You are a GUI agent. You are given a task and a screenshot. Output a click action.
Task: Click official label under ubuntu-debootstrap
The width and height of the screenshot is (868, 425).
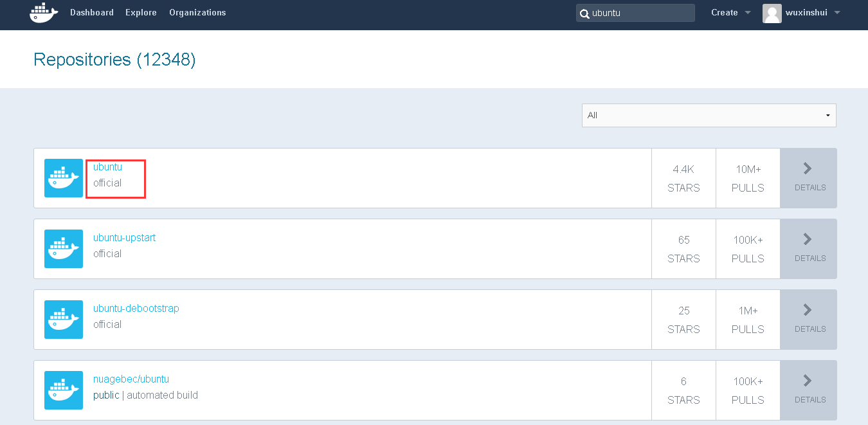coord(107,324)
